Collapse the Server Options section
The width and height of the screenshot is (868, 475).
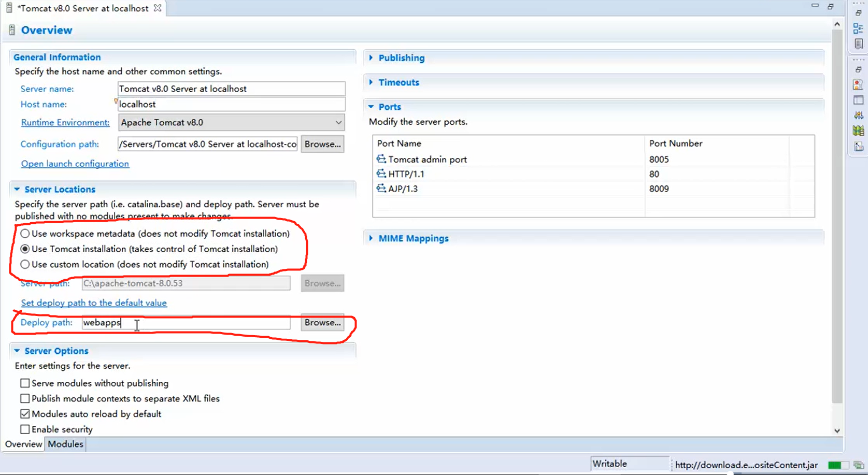pyautogui.click(x=17, y=351)
